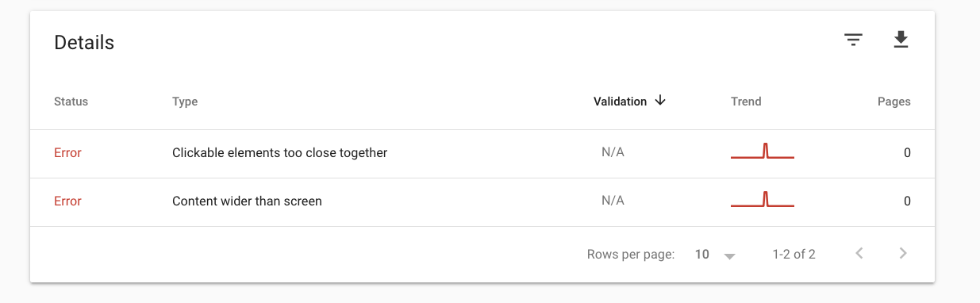Viewport: 980px width, 303px height.
Task: Click N/A validation for Content wider row
Action: pos(613,201)
